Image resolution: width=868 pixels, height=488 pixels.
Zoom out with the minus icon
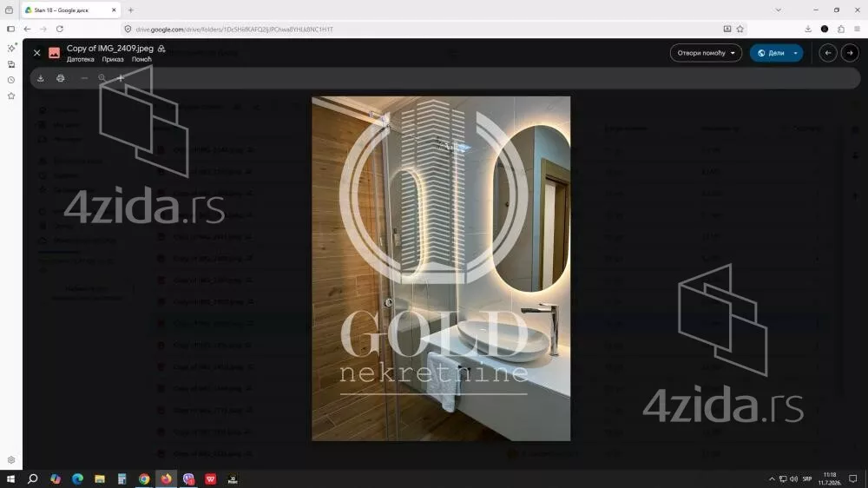point(84,78)
